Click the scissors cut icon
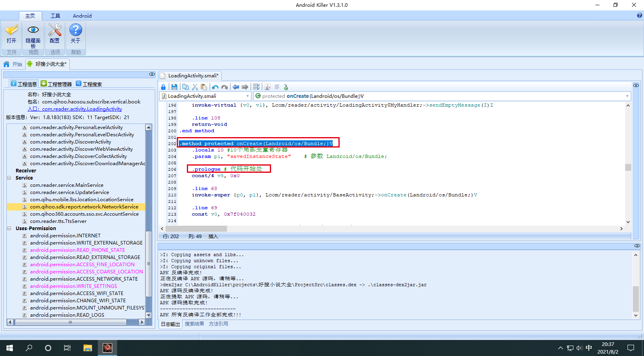This screenshot has height=356, width=644. (195, 87)
